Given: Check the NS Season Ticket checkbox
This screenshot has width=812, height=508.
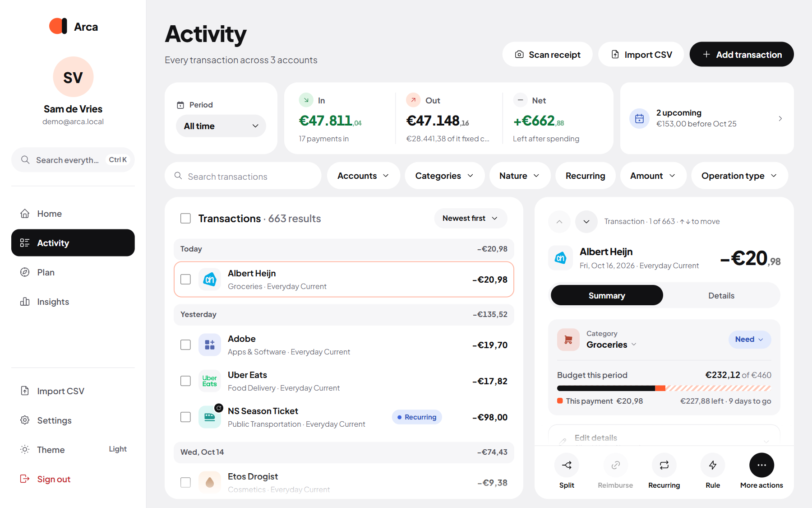Looking at the screenshot, I should click(x=185, y=417).
